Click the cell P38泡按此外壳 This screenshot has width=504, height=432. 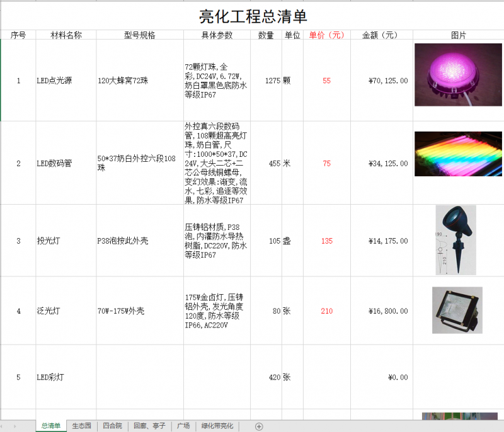[140, 241]
